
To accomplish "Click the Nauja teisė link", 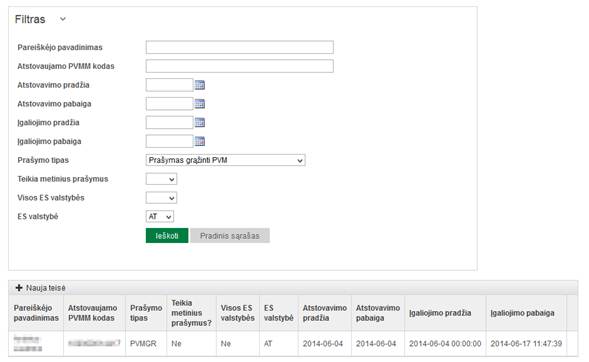I will click(45, 288).
